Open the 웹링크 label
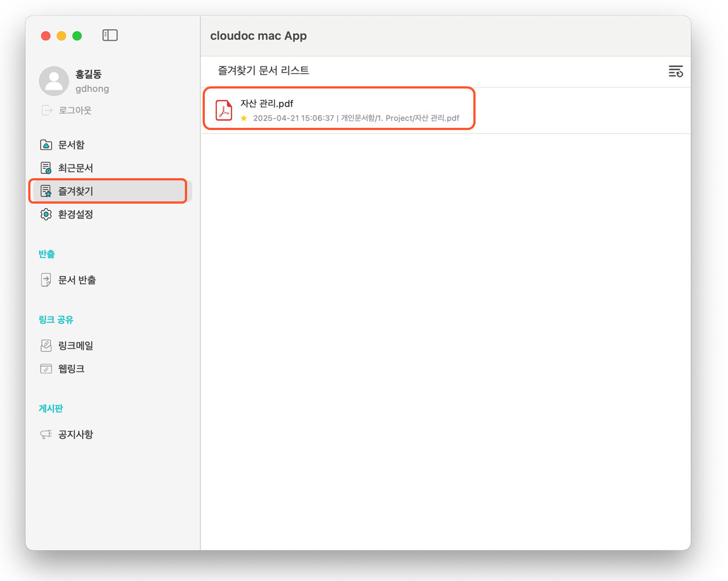 [71, 369]
